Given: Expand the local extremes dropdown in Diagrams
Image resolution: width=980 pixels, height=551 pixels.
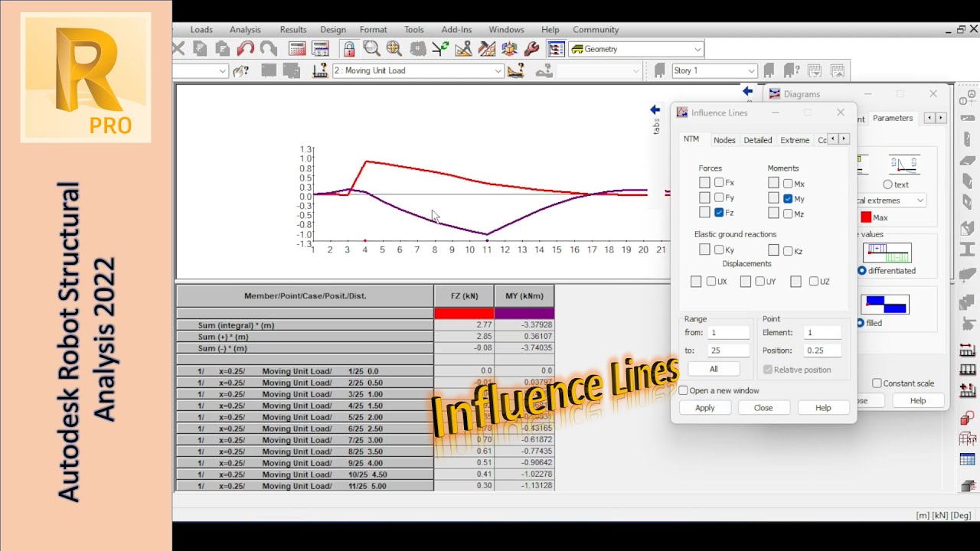Looking at the screenshot, I should [x=920, y=201].
